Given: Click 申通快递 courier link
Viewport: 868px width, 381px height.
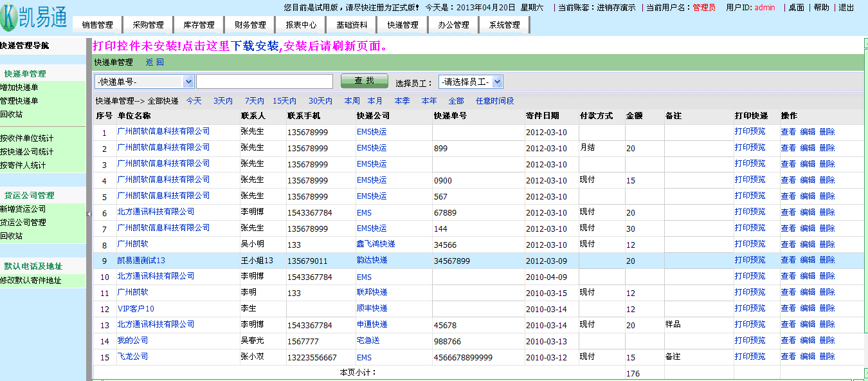Looking at the screenshot, I should tap(372, 324).
